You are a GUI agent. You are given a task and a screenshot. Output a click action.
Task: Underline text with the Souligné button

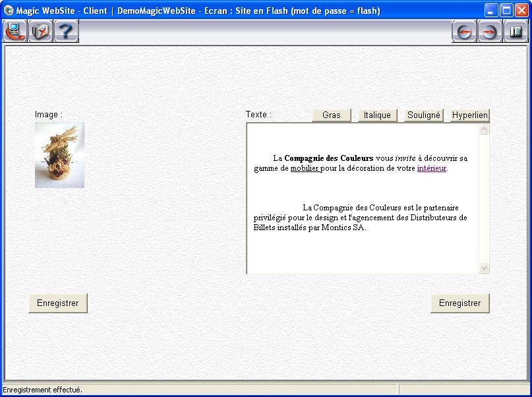424,115
